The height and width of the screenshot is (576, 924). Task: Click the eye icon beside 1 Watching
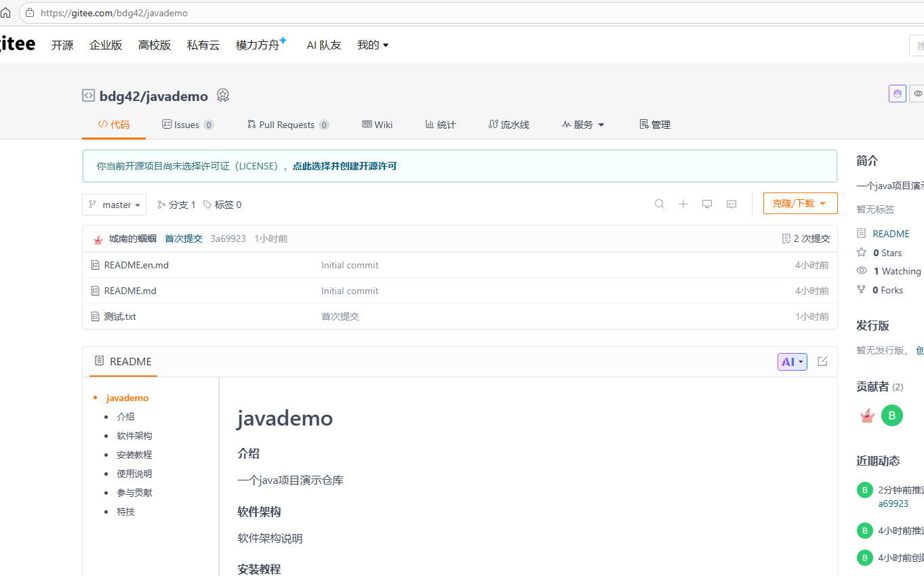pos(862,270)
